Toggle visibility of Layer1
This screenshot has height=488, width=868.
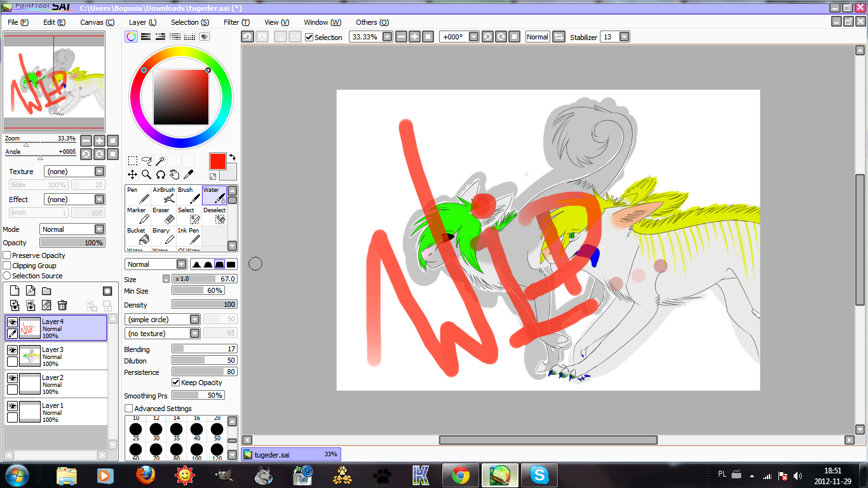point(12,406)
